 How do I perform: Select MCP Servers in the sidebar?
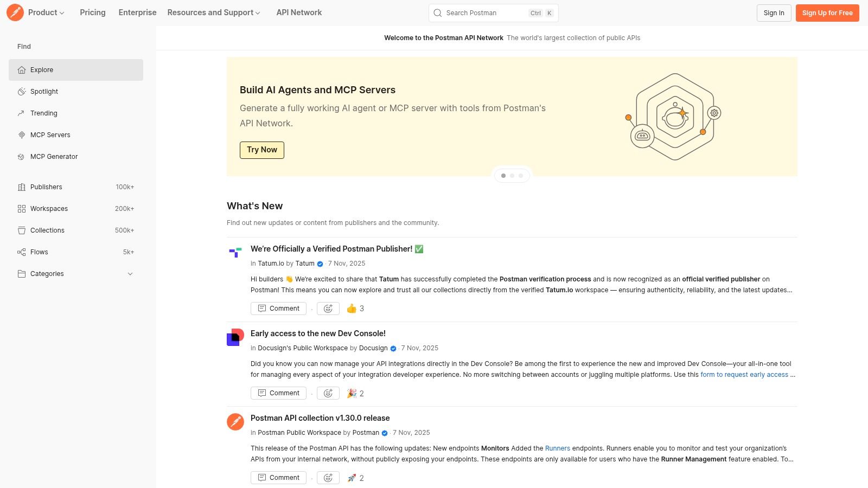click(x=50, y=134)
